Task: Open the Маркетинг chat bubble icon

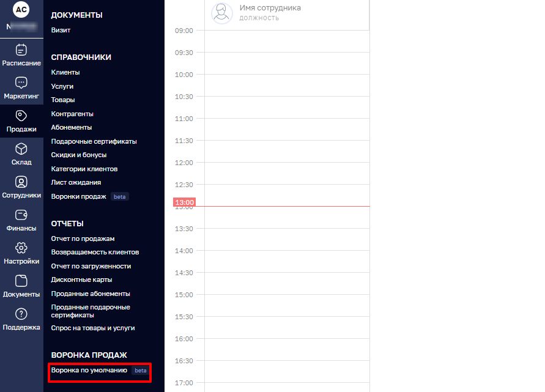Action: pos(21,83)
